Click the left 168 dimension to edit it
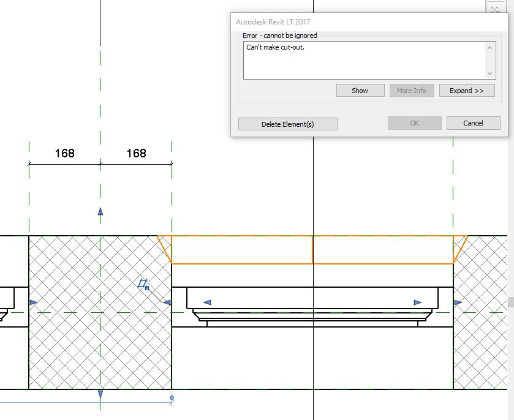 click(x=64, y=154)
